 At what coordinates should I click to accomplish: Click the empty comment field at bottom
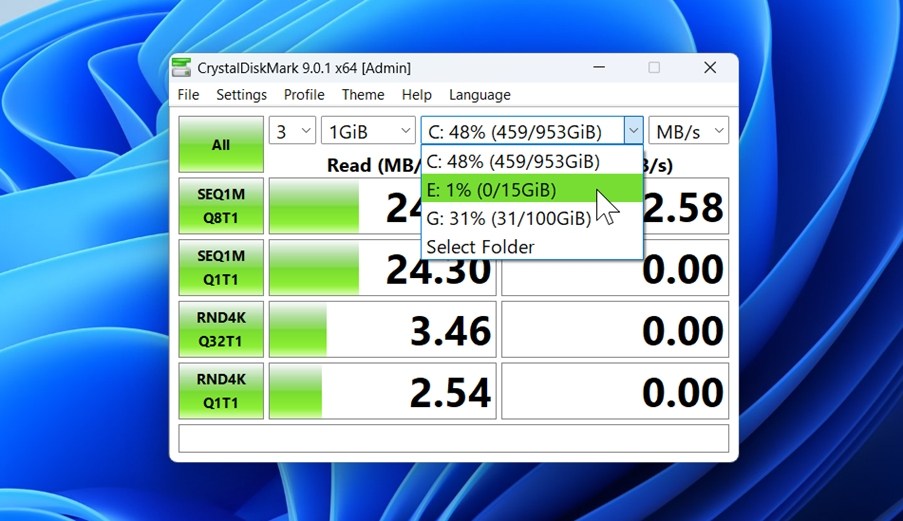[453, 439]
